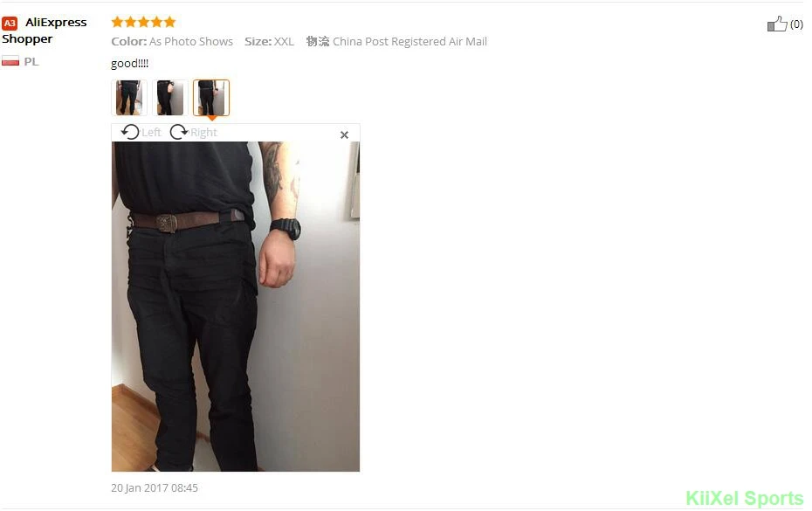This screenshot has width=812, height=511.
Task: Click the review text good!!!!
Action: point(129,63)
